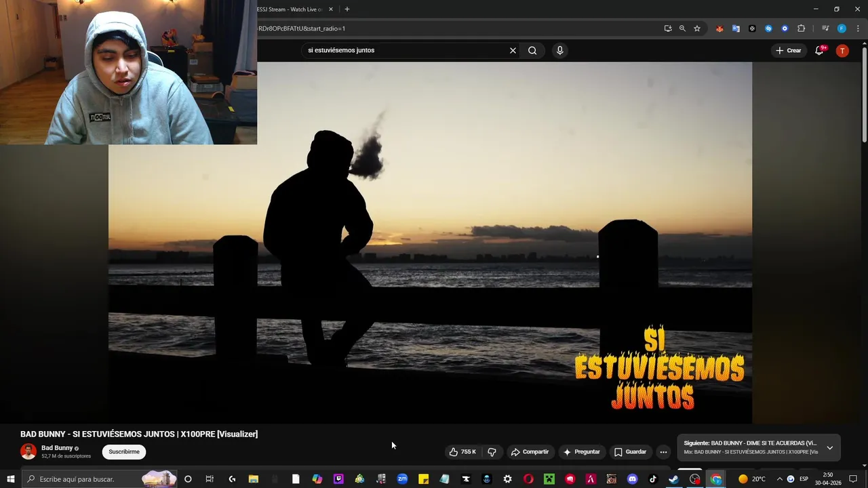Click Siguiente: BAD BUNNY - DIME SI TE ACUERDAS

(x=750, y=443)
